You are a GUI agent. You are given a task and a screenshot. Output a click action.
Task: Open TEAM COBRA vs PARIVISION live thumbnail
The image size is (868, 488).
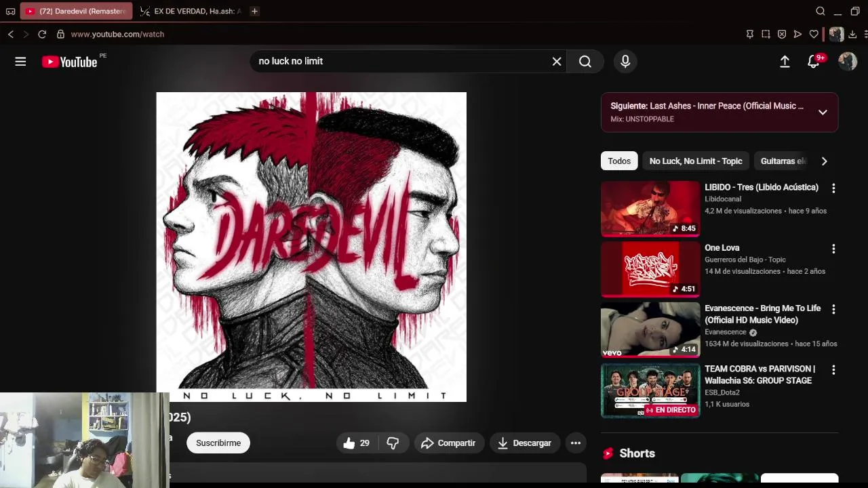[650, 390]
